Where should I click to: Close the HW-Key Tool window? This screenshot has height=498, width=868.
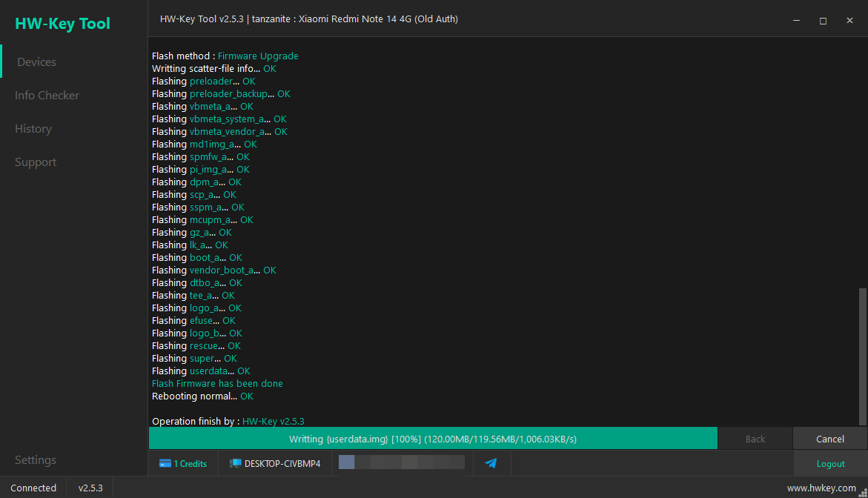tap(849, 21)
